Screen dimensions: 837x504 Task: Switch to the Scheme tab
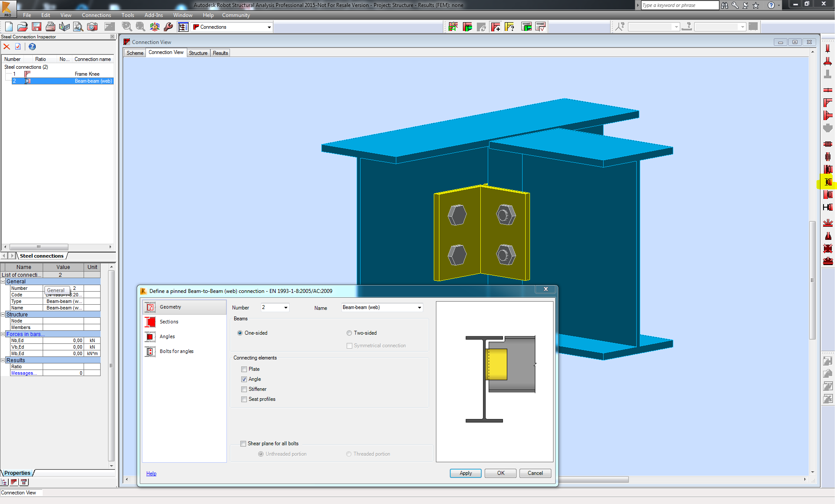(134, 52)
